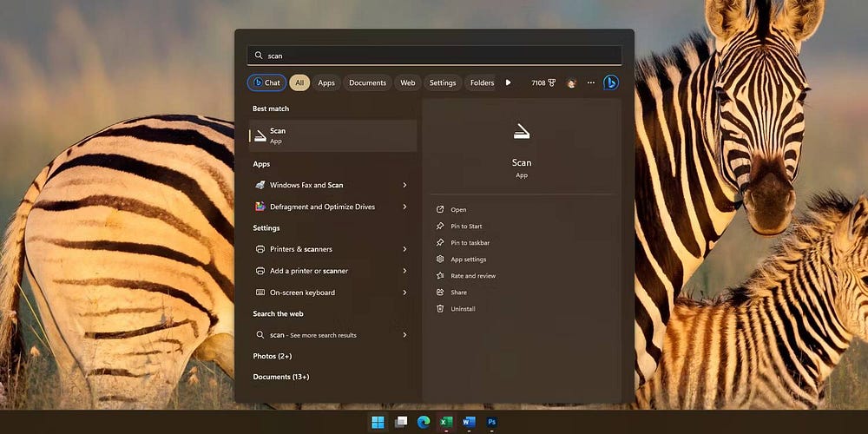This screenshot has width=868, height=434.
Task: Expand the On-screen keyboard chevron
Action: [404, 293]
